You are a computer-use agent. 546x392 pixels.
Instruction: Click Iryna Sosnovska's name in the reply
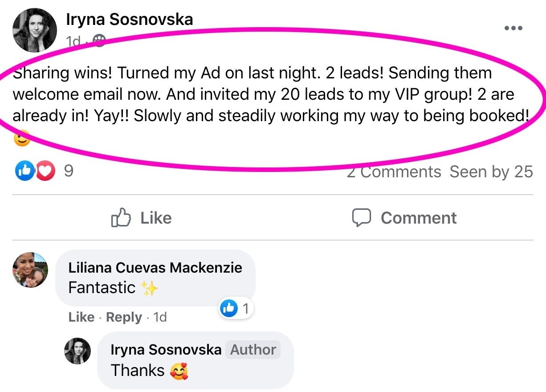coord(166,350)
